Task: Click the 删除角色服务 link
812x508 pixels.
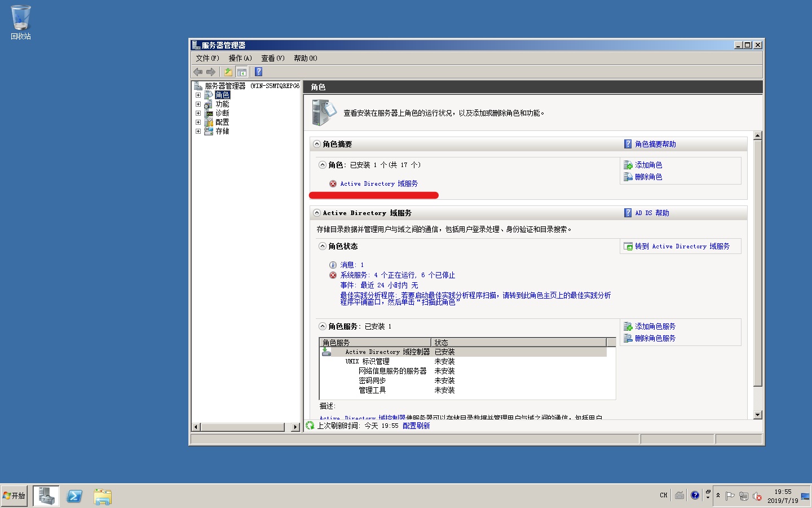Action: [655, 338]
